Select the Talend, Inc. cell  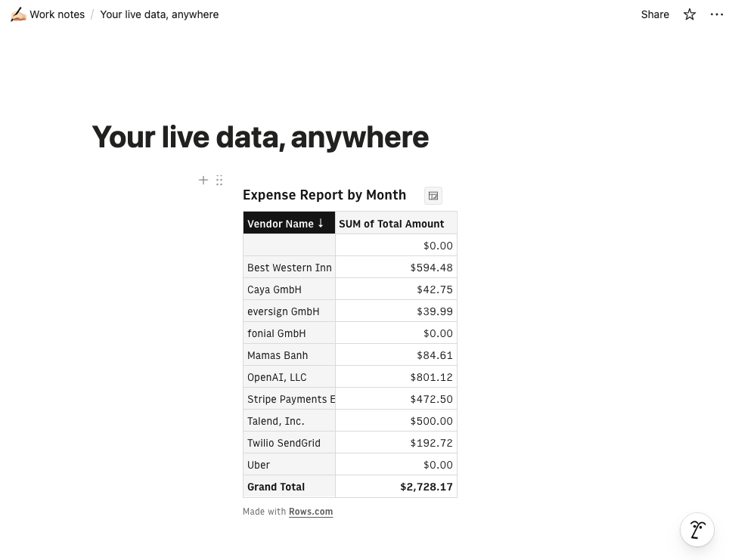(x=289, y=421)
